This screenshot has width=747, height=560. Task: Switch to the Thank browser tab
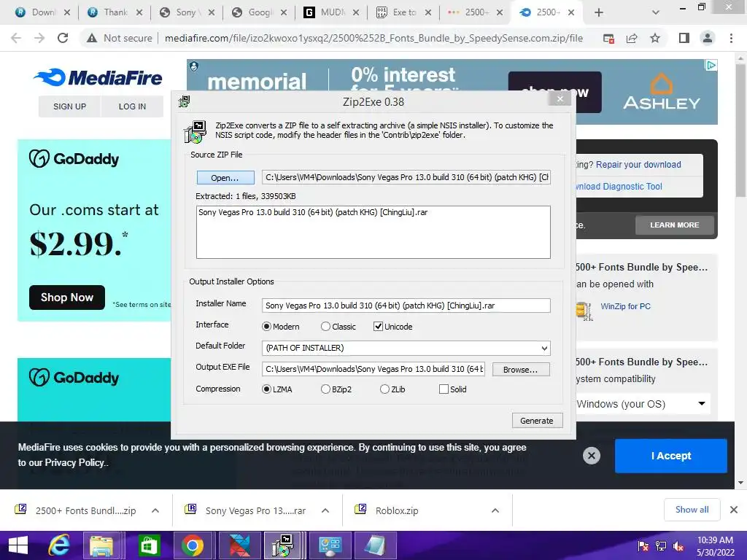(115, 12)
